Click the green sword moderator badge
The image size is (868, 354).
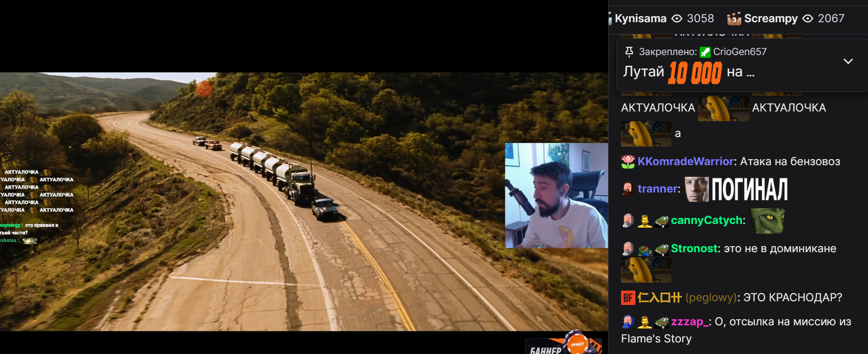[705, 52]
